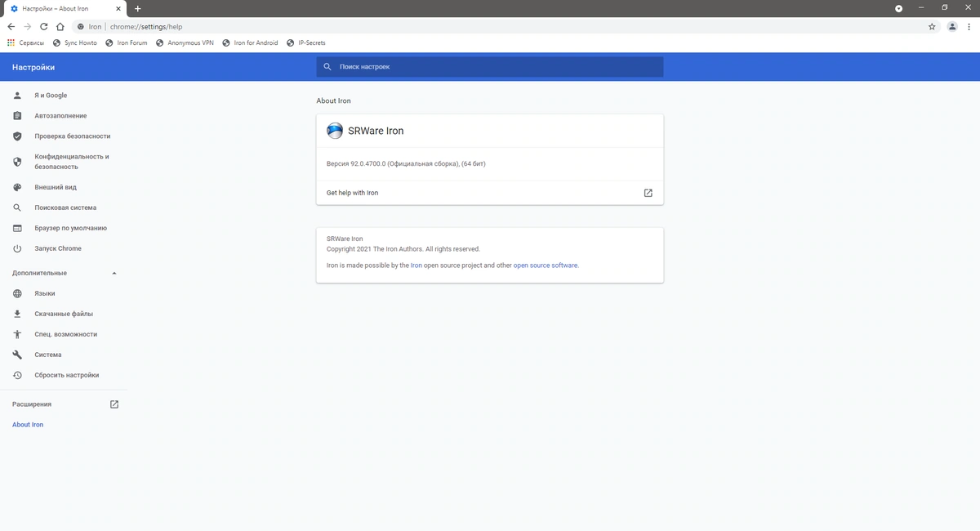Reload the page with the refresh icon

[43, 26]
